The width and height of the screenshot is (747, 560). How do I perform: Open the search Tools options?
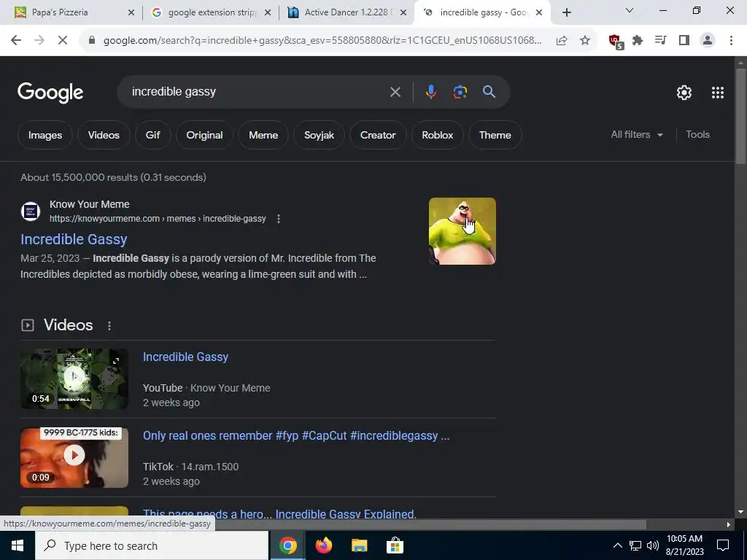tap(697, 135)
